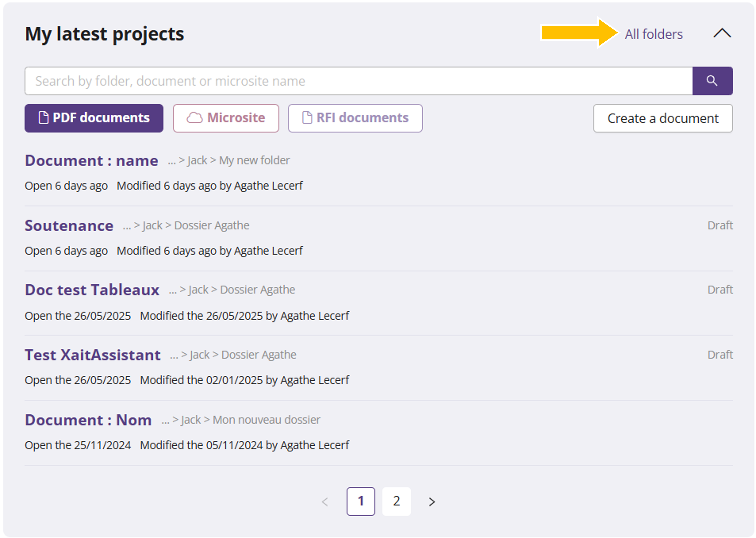Open the Soutenance document

coord(69,226)
